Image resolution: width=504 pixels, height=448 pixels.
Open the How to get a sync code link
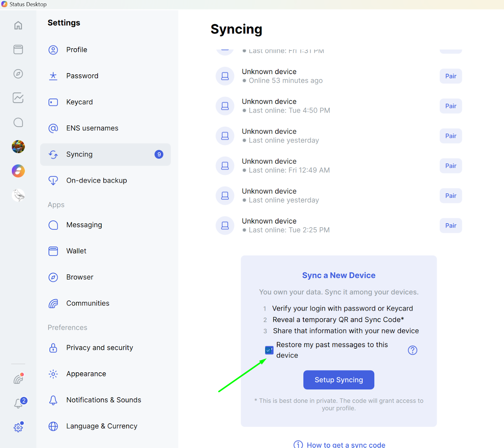[x=346, y=445]
